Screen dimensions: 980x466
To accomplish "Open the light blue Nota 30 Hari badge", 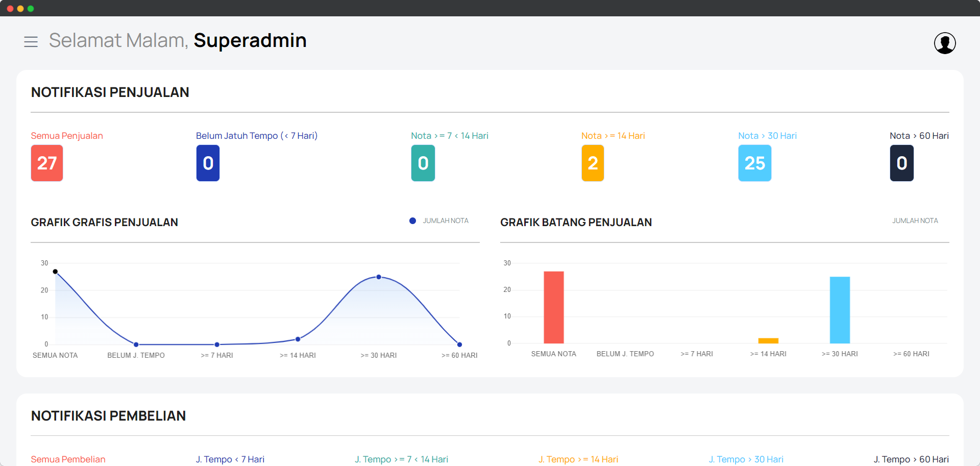I will (754, 163).
